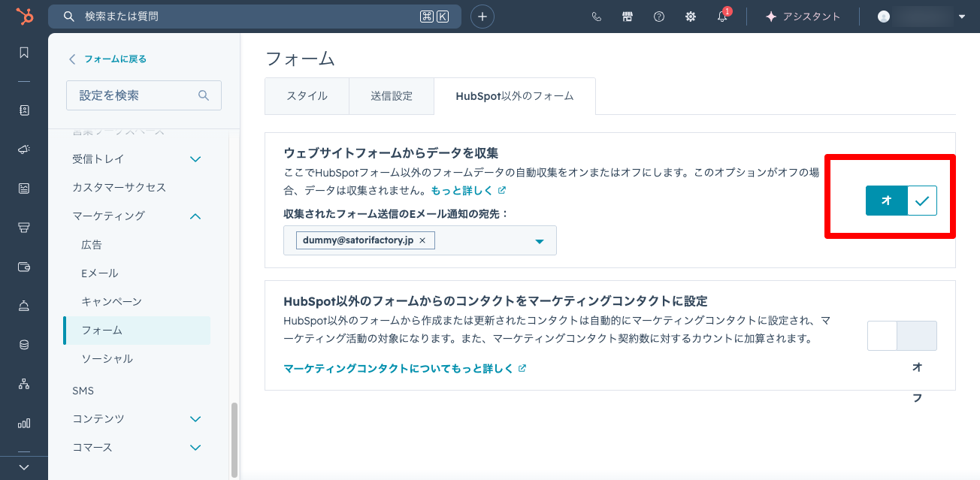Enable marketing contacts toggle for non-HubSpot forms

(x=902, y=336)
